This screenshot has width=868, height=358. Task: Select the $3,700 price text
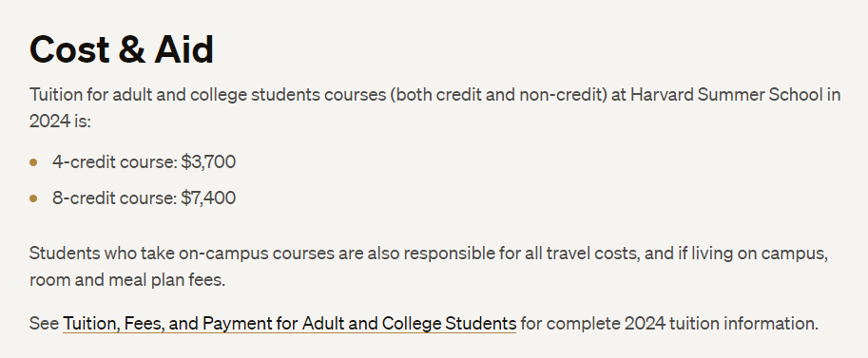point(208,162)
